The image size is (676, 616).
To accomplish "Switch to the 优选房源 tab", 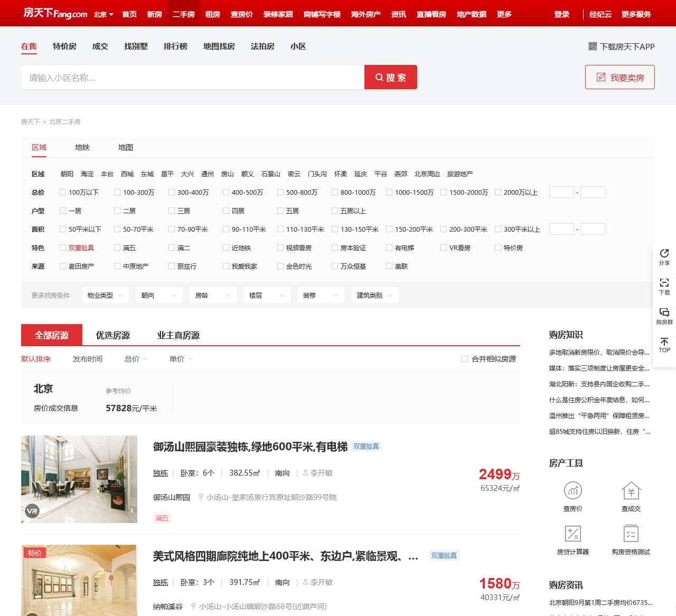I will click(x=112, y=335).
